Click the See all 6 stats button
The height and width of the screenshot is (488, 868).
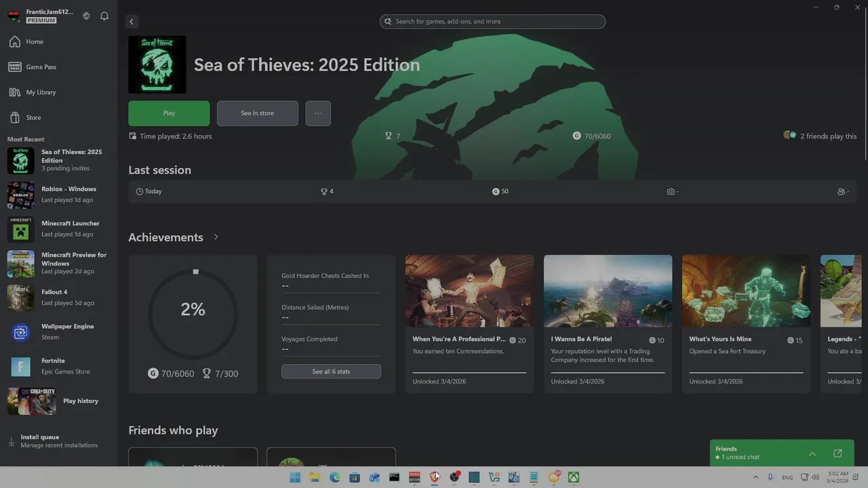[331, 371]
